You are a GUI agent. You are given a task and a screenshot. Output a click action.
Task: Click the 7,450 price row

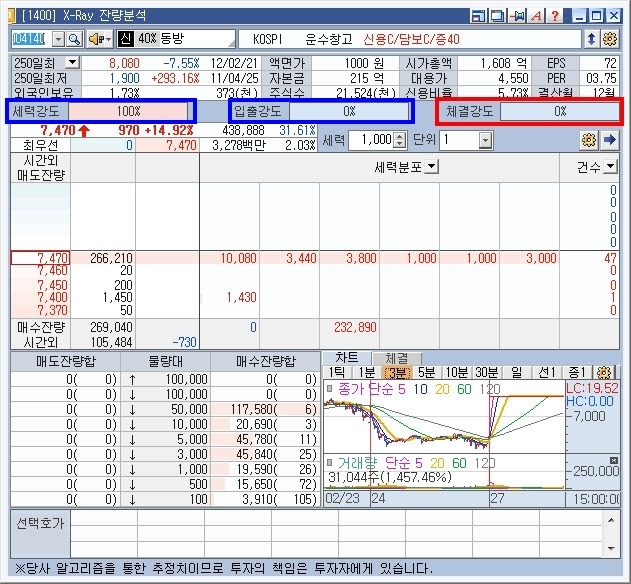[41, 285]
